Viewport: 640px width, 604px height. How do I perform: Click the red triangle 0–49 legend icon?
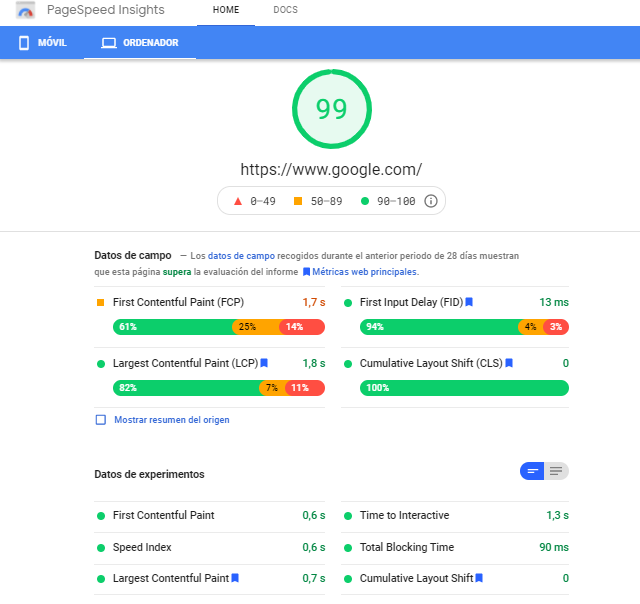point(238,201)
